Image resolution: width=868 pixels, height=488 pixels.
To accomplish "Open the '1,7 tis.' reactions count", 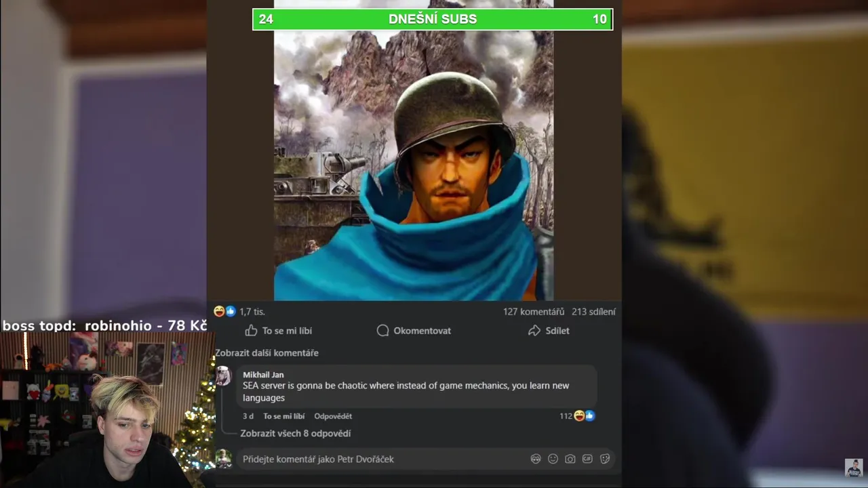I will click(x=252, y=312).
